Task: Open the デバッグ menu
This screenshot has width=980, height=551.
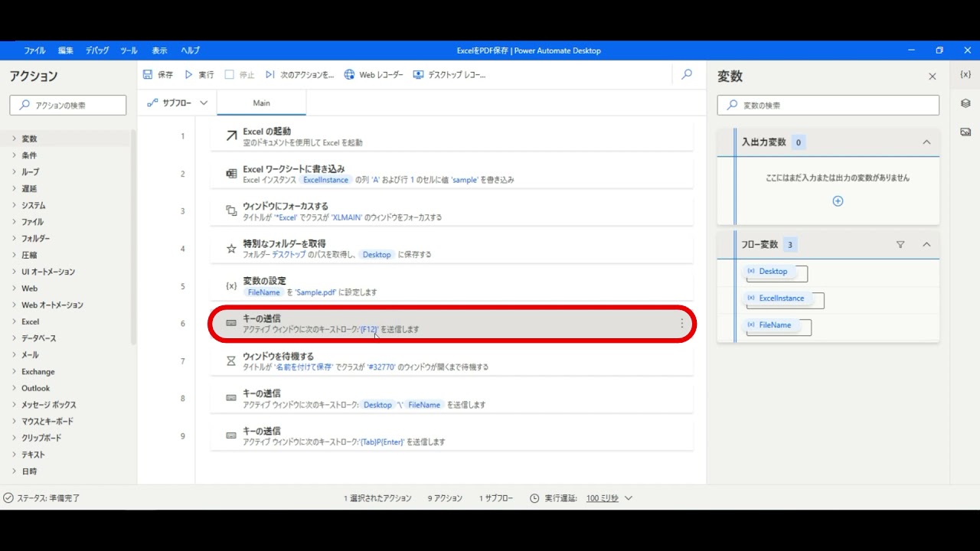Action: tap(97, 51)
